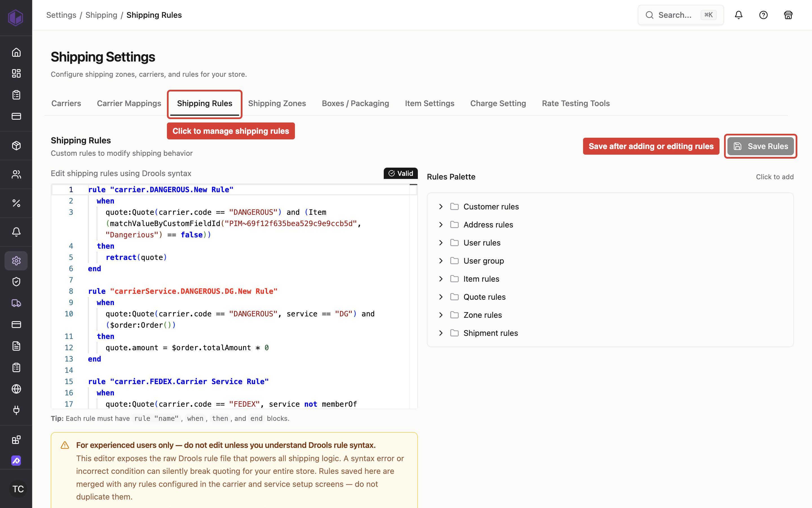
Task: Open the globe icon in sidebar
Action: (x=16, y=389)
